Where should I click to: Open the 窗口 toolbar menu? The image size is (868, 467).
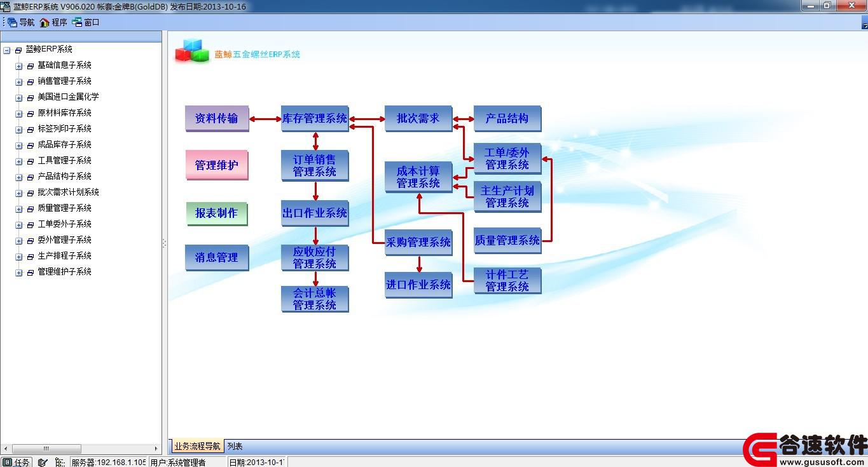(x=86, y=22)
